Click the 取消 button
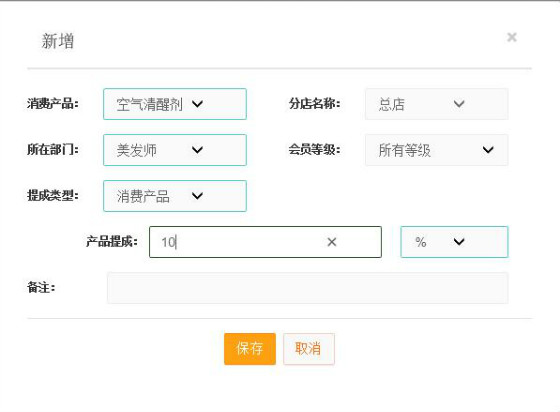 [309, 349]
